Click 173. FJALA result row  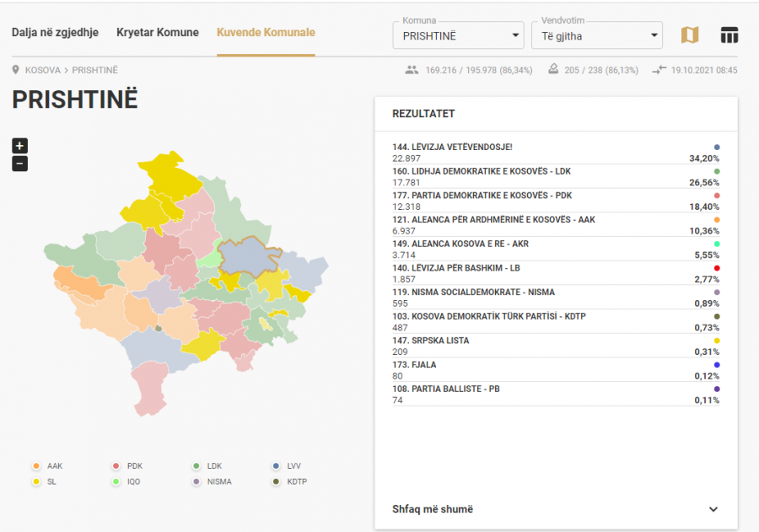(x=556, y=370)
